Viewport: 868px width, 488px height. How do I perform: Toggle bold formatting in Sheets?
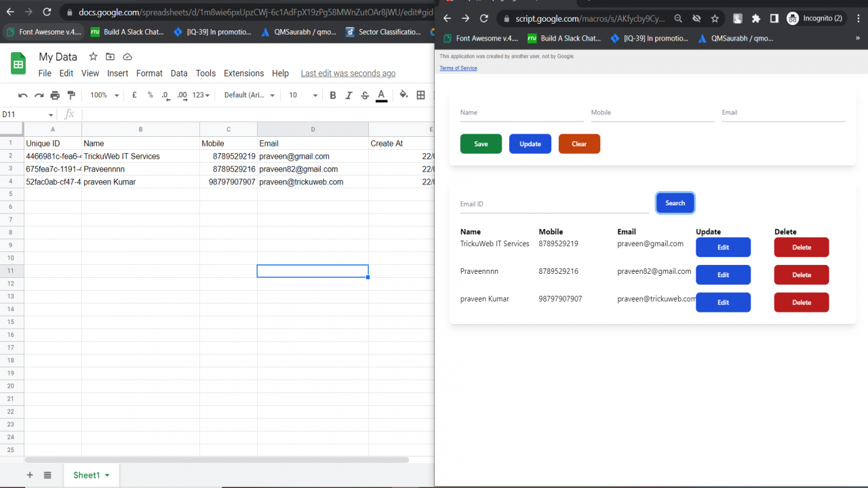[x=333, y=96]
